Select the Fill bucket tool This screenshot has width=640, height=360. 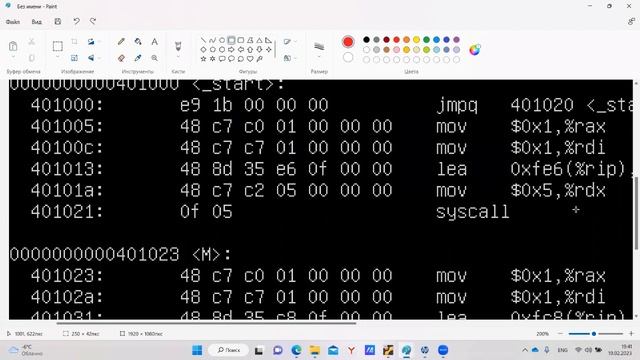(138, 42)
